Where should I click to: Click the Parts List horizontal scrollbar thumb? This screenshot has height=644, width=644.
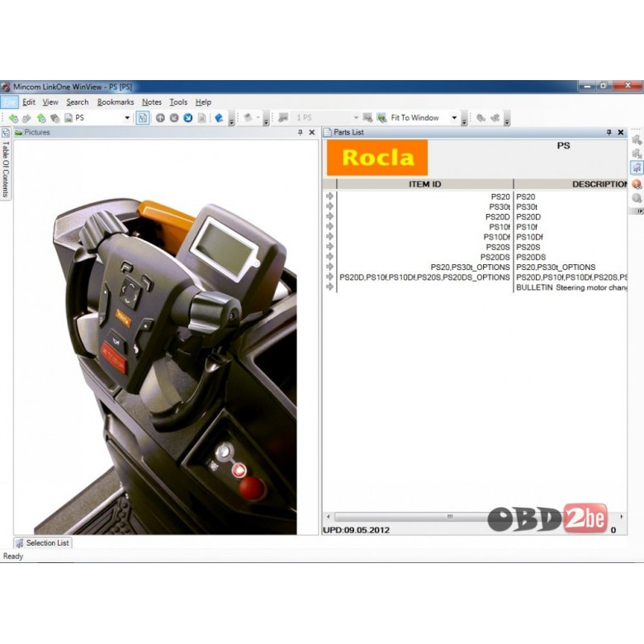click(450, 516)
